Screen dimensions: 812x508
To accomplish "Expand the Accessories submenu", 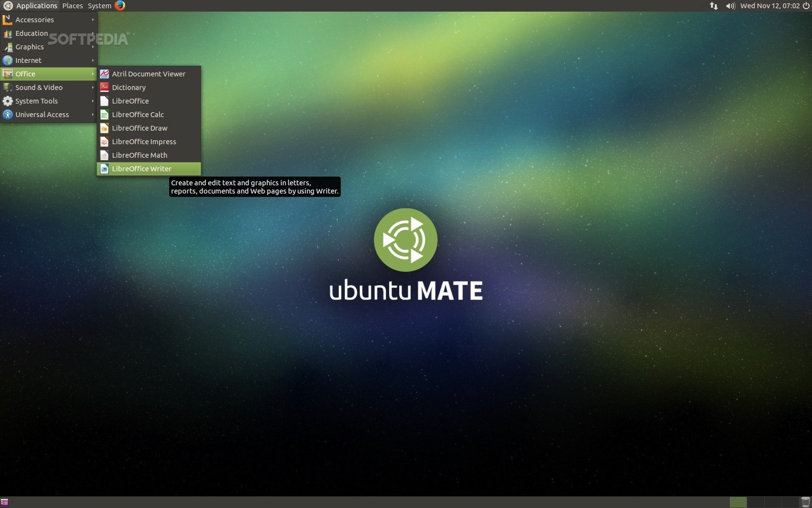I will tap(34, 20).
